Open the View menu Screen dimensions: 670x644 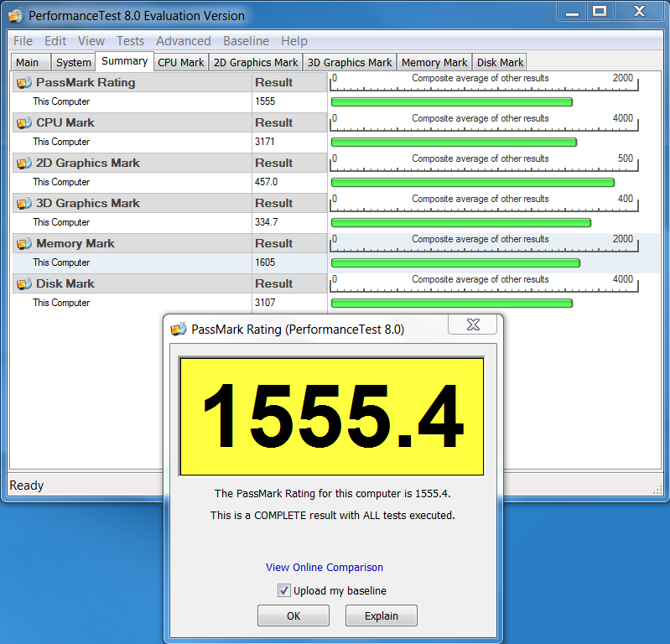(x=91, y=41)
